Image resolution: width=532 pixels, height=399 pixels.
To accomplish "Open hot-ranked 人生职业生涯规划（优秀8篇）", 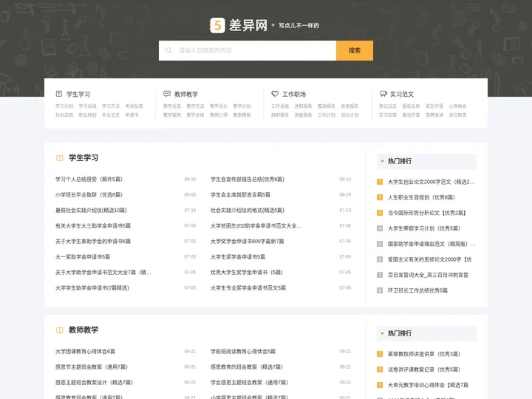I will [x=421, y=197].
